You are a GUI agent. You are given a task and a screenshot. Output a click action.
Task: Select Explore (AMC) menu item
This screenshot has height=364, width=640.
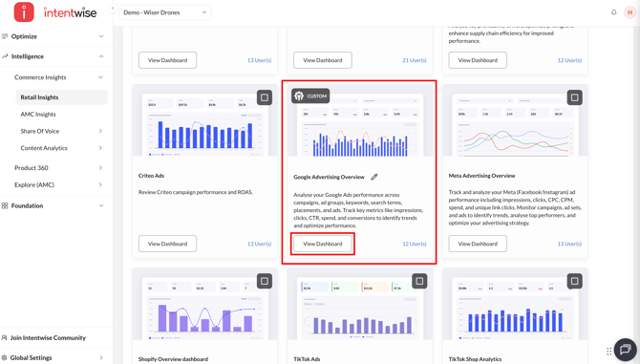(34, 184)
